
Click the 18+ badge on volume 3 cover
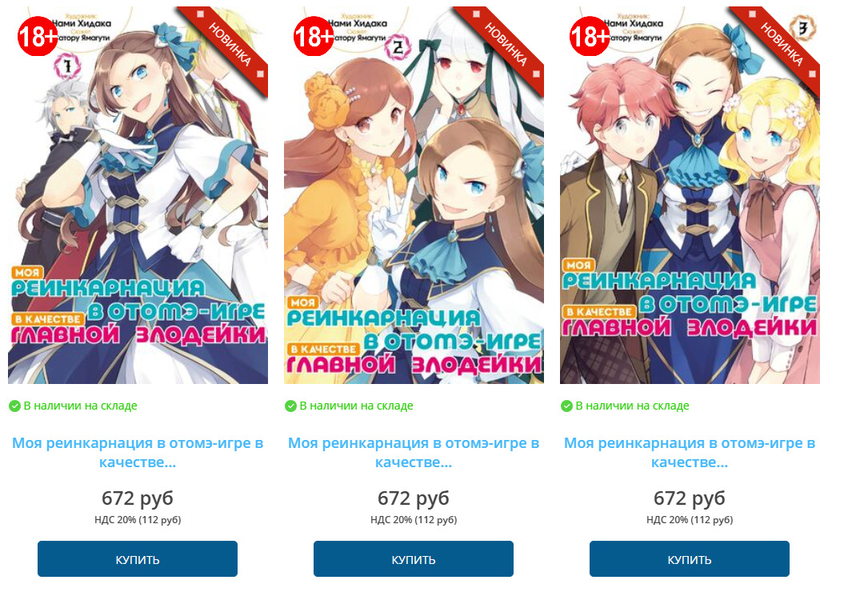(x=590, y=37)
